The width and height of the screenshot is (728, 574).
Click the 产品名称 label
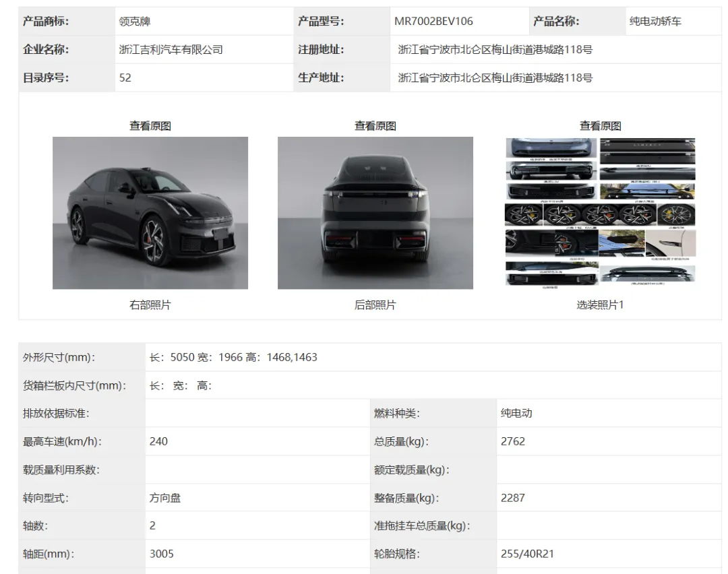tap(556, 22)
